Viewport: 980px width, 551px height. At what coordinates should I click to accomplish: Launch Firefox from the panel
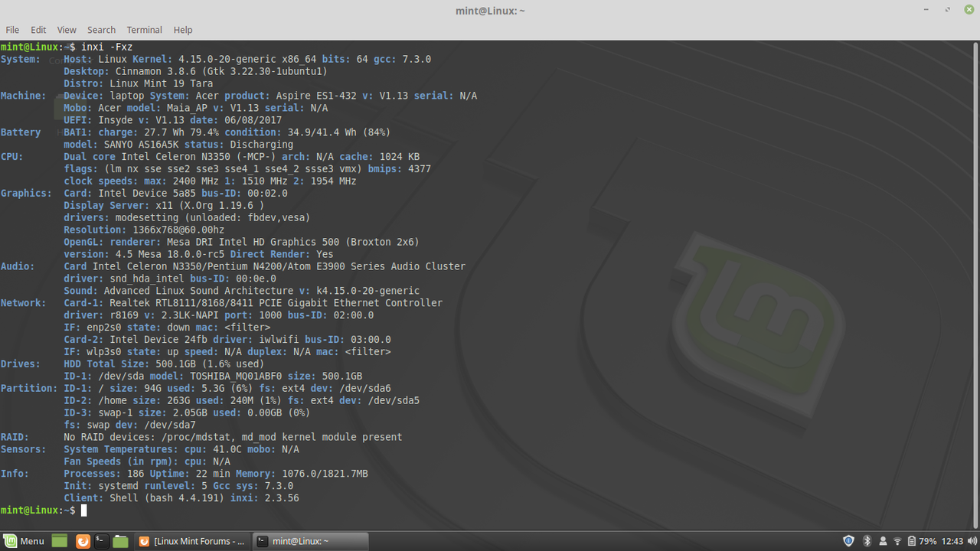83,541
